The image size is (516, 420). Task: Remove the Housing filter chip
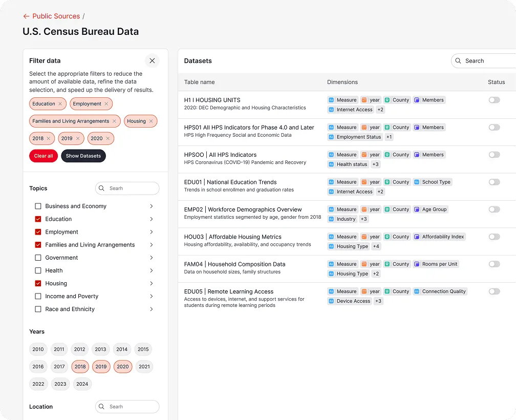coord(151,121)
